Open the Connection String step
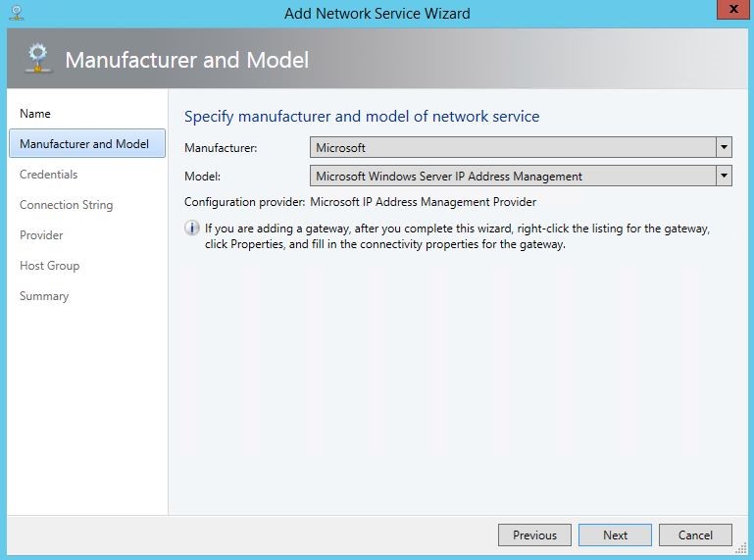The image size is (754, 560). point(67,205)
